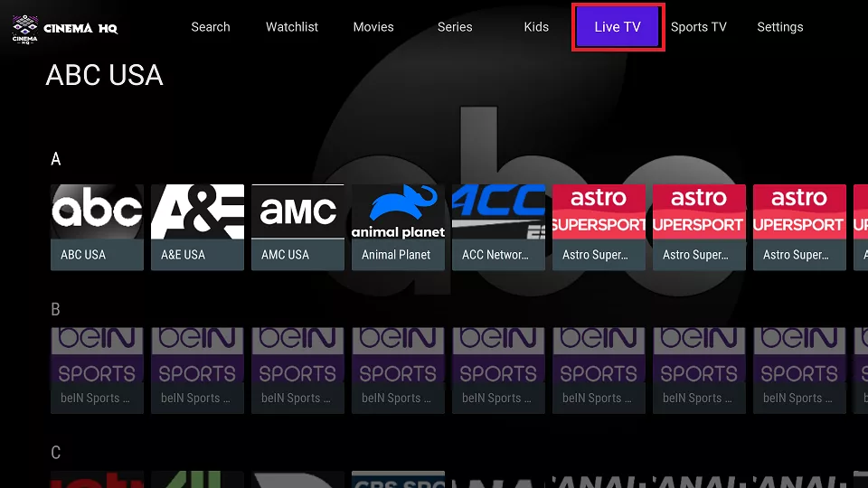Viewport: 868px width, 488px height.
Task: Open the Search tab
Action: click(211, 27)
